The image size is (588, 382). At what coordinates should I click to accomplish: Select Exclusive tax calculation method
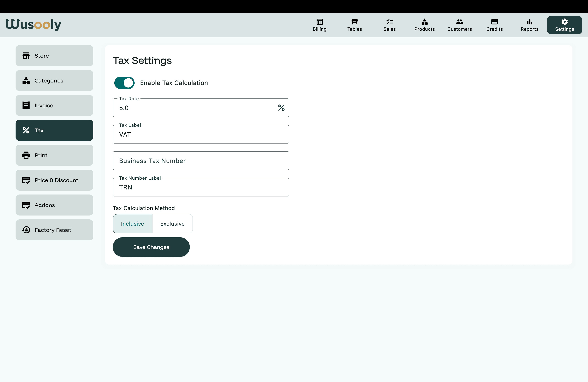pos(172,224)
